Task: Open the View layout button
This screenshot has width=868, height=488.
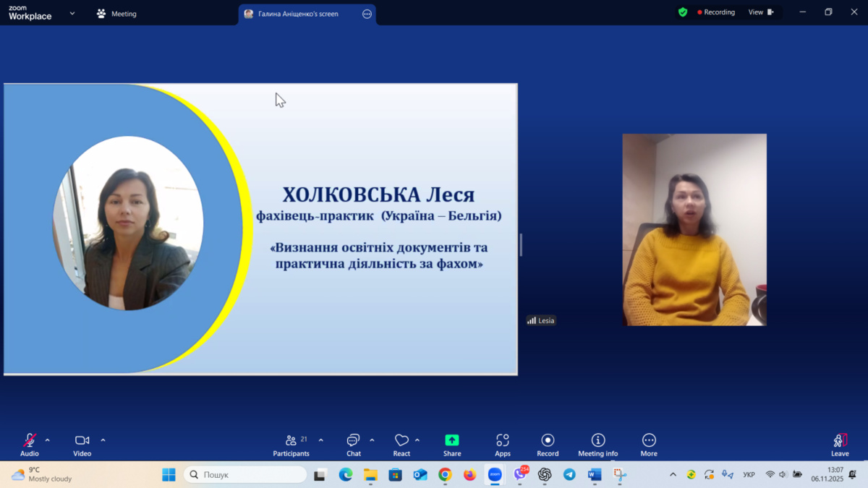Action: coord(760,12)
